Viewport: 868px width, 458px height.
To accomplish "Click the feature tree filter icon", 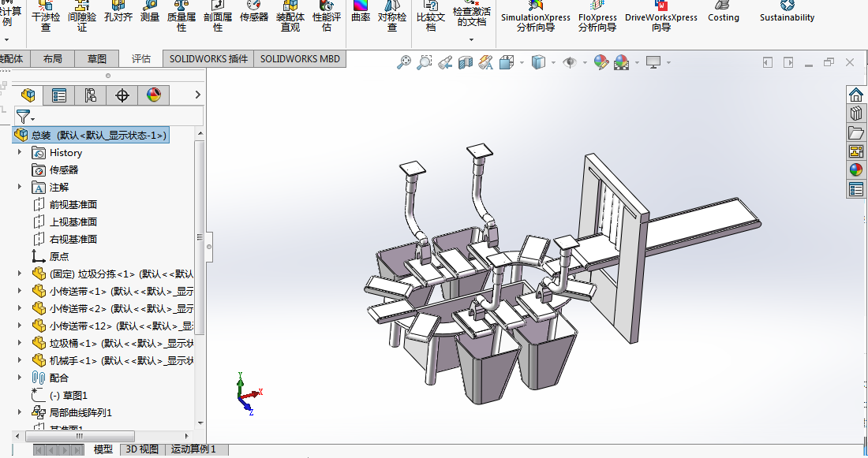I will tap(24, 117).
